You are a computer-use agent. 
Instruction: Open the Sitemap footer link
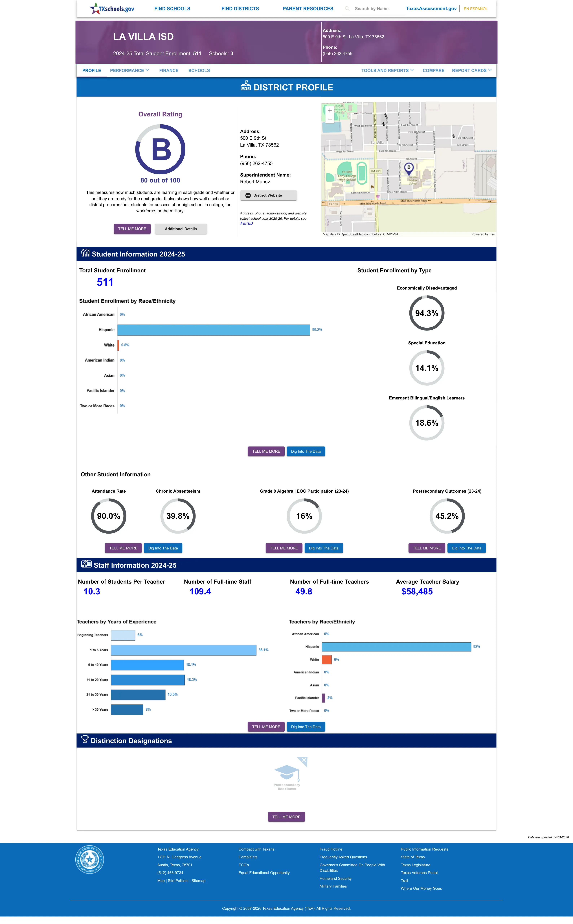[199, 881]
